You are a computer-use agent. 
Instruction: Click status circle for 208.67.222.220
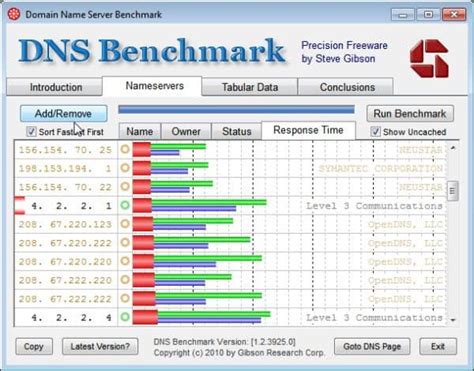[125, 279]
